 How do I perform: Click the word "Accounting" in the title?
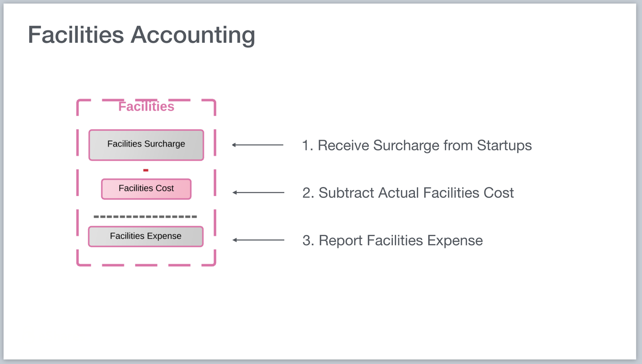(193, 35)
